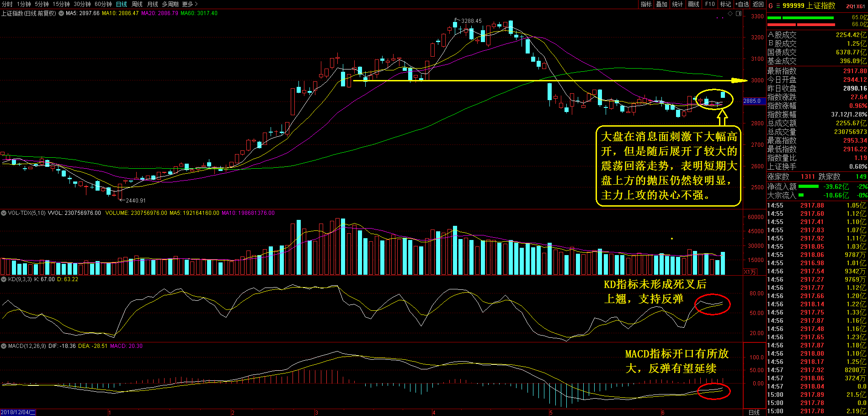Click the 标记 mark button
Image resolution: width=868 pixels, height=416 pixels.
(x=725, y=4)
